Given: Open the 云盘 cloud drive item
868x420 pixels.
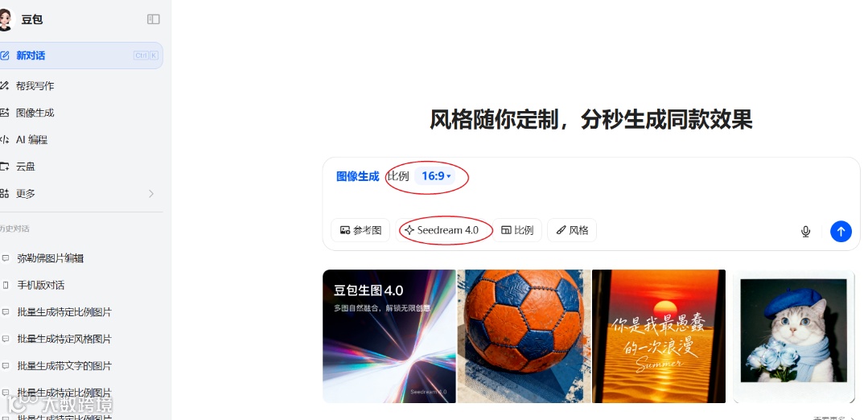Looking at the screenshot, I should point(26,167).
